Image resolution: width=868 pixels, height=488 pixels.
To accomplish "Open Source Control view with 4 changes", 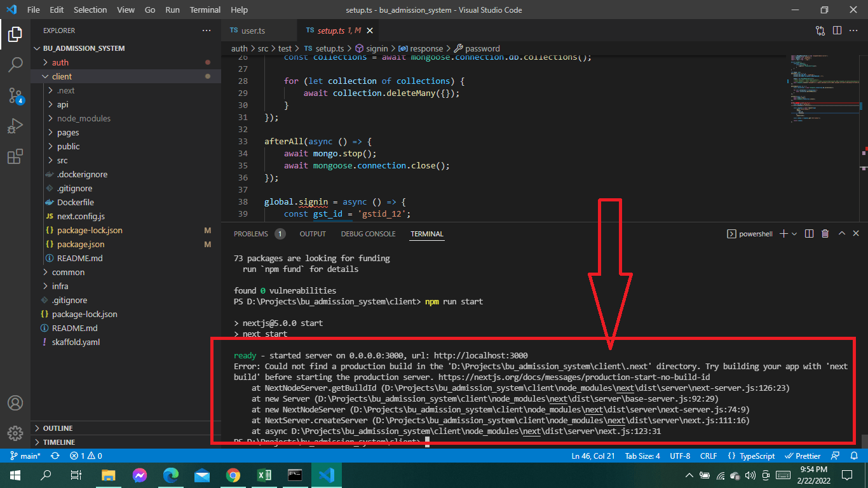I will pyautogui.click(x=15, y=96).
